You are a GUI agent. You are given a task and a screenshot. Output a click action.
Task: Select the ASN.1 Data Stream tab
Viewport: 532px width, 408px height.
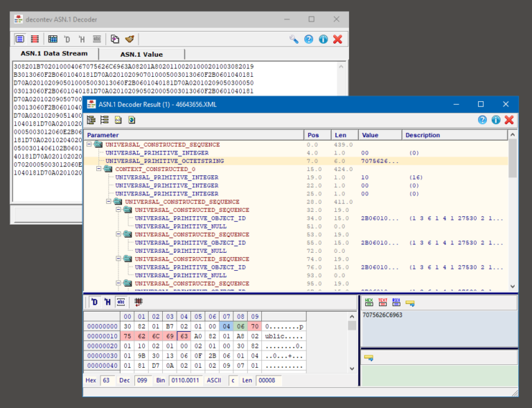coord(54,54)
